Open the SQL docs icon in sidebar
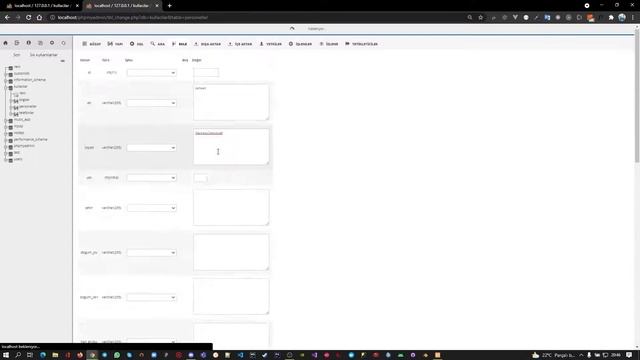640x360 pixels. tap(40, 43)
